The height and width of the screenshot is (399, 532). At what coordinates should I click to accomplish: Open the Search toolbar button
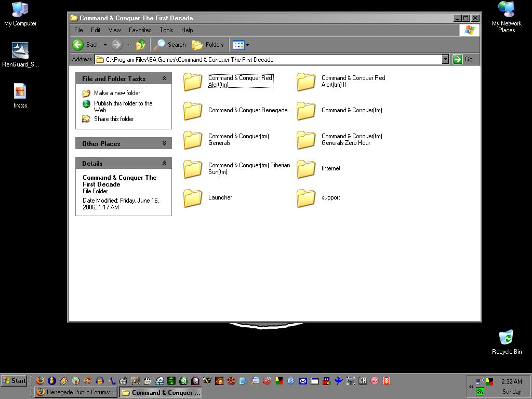point(170,45)
